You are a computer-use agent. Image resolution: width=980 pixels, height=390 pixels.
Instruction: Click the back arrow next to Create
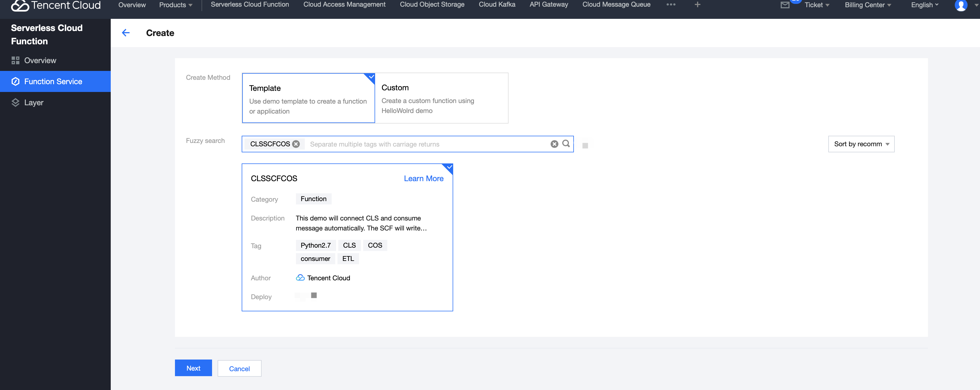tap(125, 33)
